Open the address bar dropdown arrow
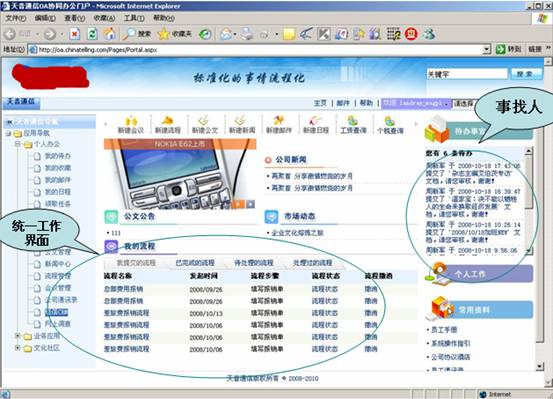This screenshot has width=553, height=399. click(x=487, y=49)
